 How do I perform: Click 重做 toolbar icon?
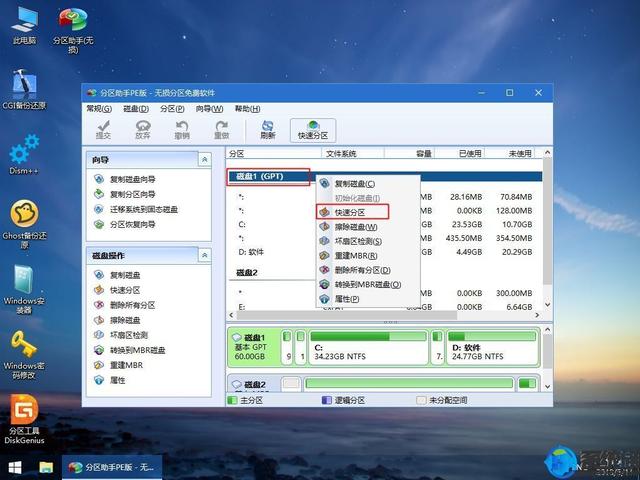pos(222,130)
